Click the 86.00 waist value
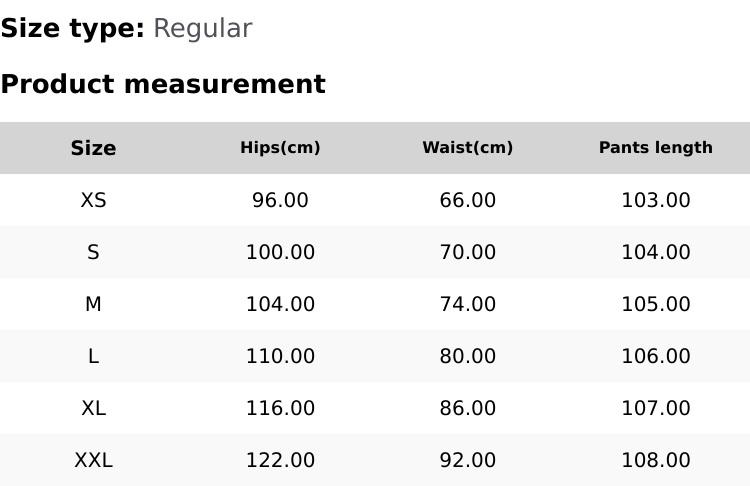 (x=467, y=408)
